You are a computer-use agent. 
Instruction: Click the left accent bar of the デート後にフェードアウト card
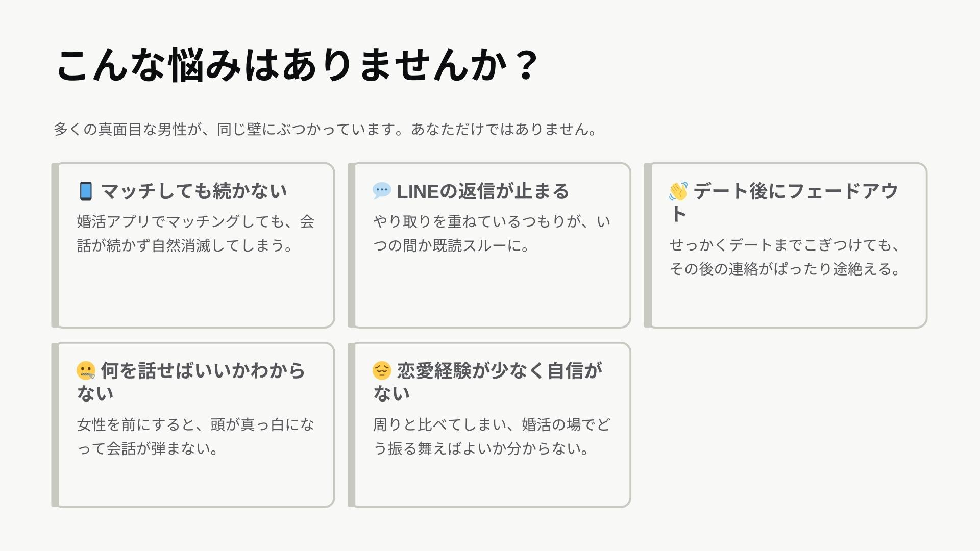(648, 245)
